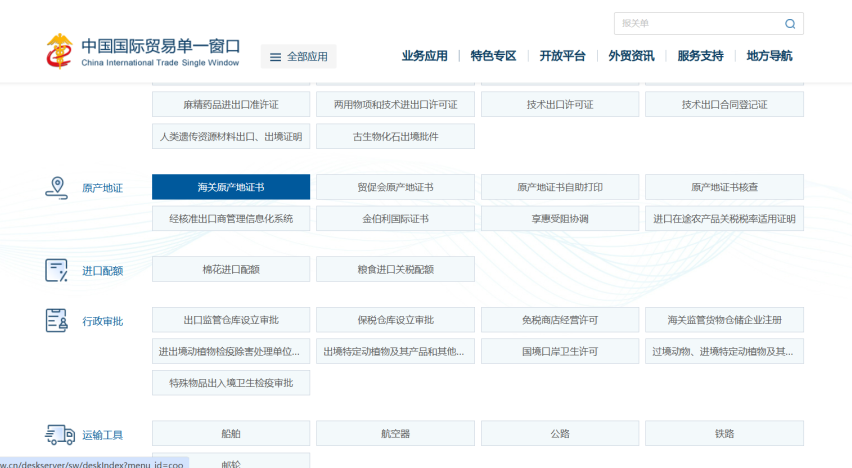Image resolution: width=852 pixels, height=468 pixels.
Task: Click the 原产地证 location pin icon
Action: [x=57, y=188]
